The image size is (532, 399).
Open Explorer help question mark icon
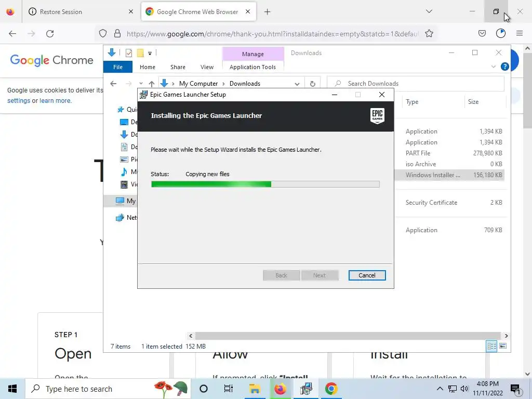504,66
